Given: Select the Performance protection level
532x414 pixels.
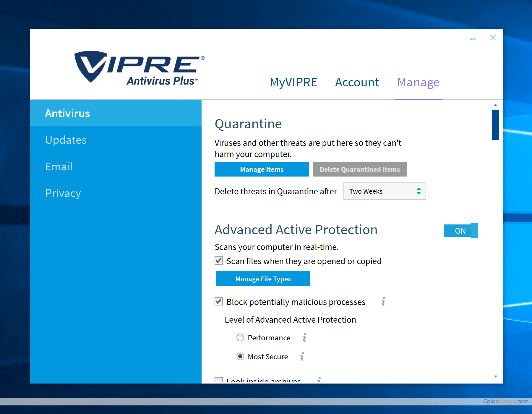Looking at the screenshot, I should pyautogui.click(x=240, y=337).
